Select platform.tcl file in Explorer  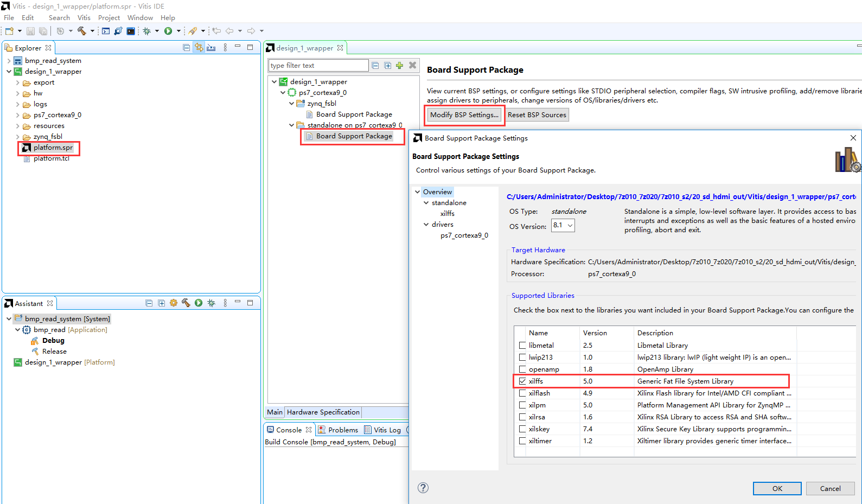[x=52, y=158]
